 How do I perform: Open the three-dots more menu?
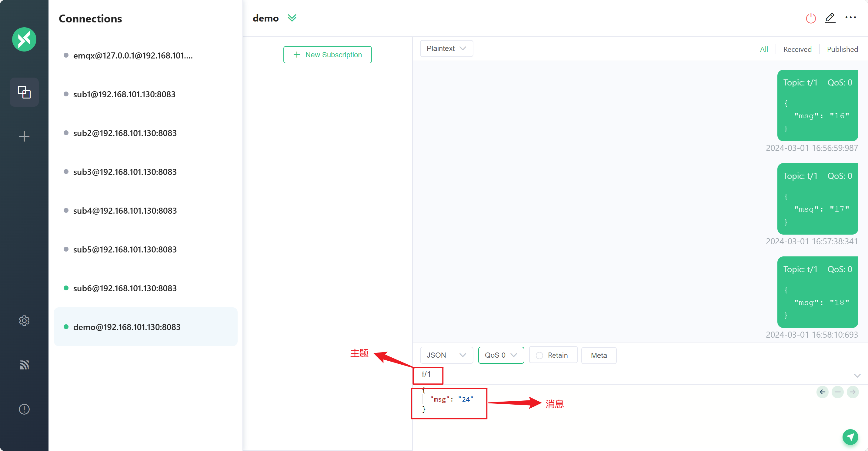[850, 18]
